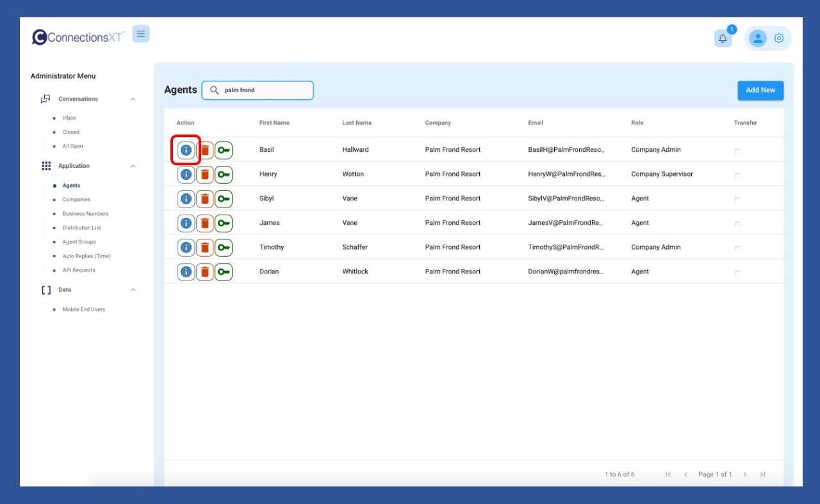Open the settings gear icon
This screenshot has height=504, width=820.
click(779, 38)
